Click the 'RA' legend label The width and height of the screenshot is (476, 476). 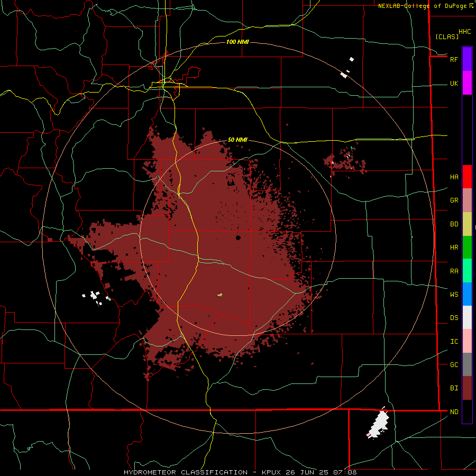(454, 271)
